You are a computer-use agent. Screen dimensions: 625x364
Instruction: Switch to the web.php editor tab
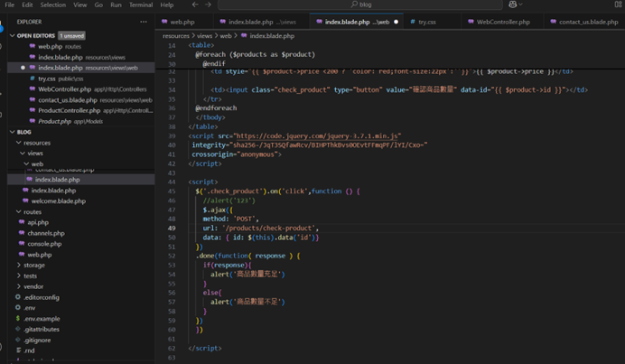[182, 22]
